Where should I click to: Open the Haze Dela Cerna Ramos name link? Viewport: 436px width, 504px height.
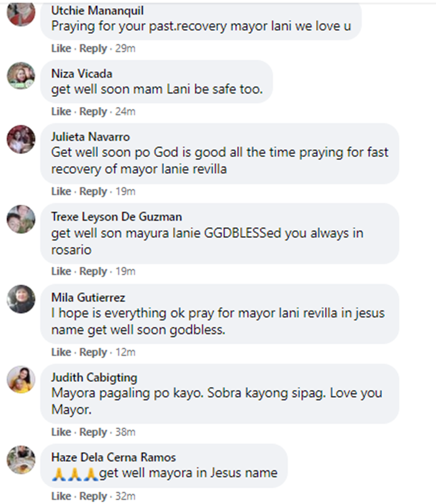(113, 457)
